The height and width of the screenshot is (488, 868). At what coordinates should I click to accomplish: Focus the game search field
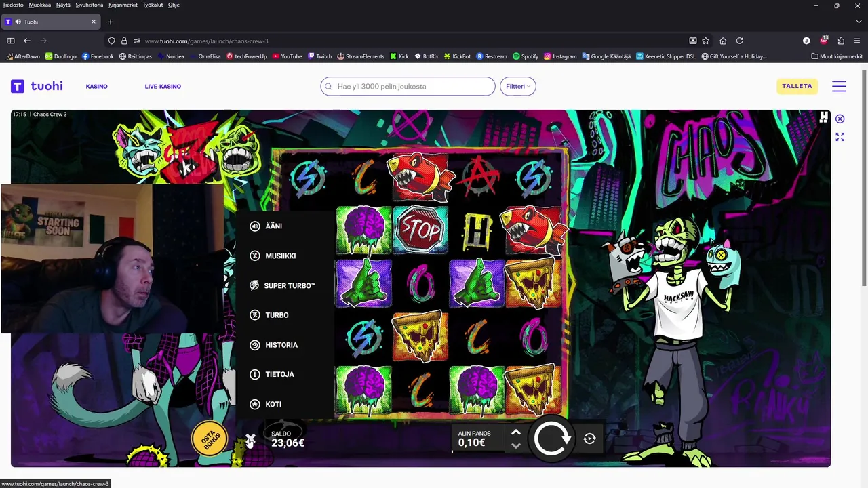408,86
